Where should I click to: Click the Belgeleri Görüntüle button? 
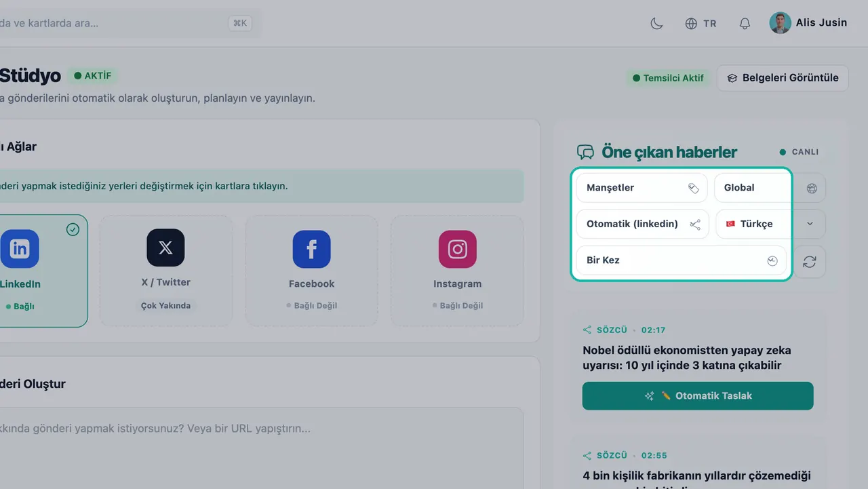783,78
